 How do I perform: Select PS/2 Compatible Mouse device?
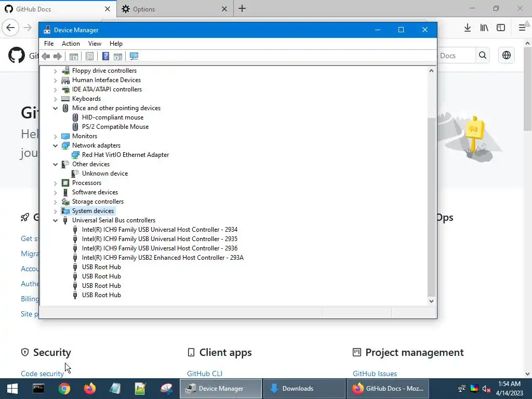[115, 127]
